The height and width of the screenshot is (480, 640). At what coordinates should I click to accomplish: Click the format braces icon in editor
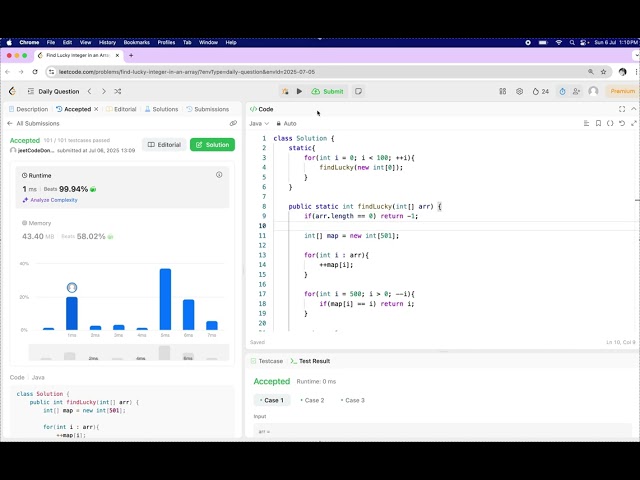click(610, 123)
